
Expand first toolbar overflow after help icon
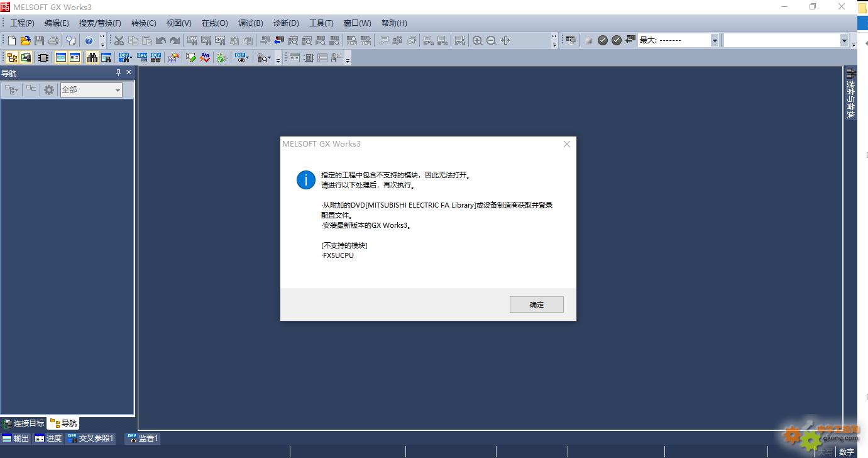[102, 40]
